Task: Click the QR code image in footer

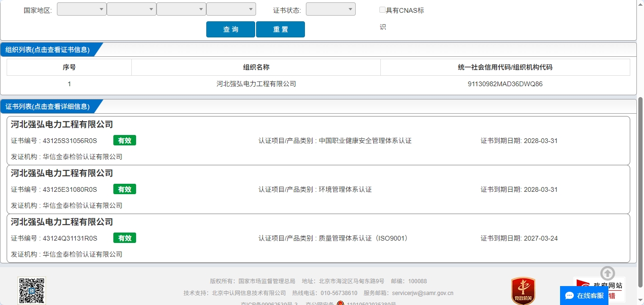Action: (x=32, y=291)
